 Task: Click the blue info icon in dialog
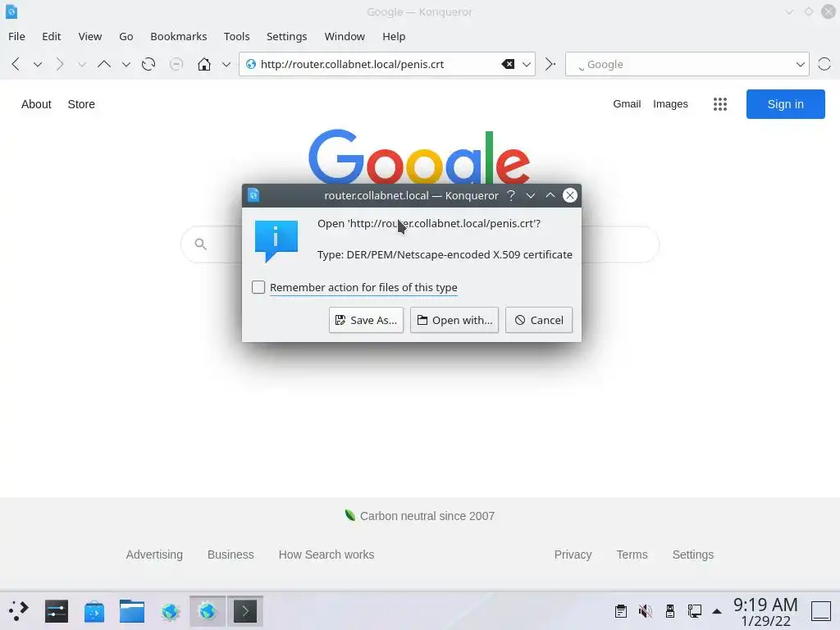pyautogui.click(x=276, y=240)
